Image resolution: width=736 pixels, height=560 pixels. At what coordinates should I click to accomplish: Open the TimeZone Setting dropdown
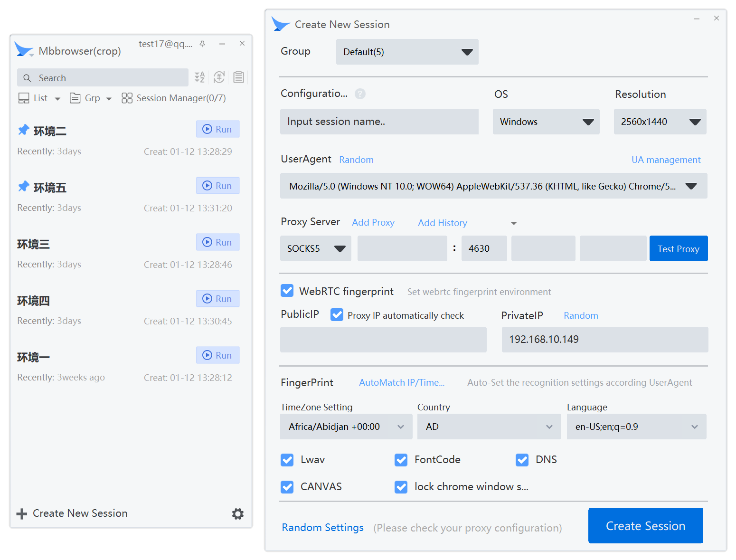[346, 427]
